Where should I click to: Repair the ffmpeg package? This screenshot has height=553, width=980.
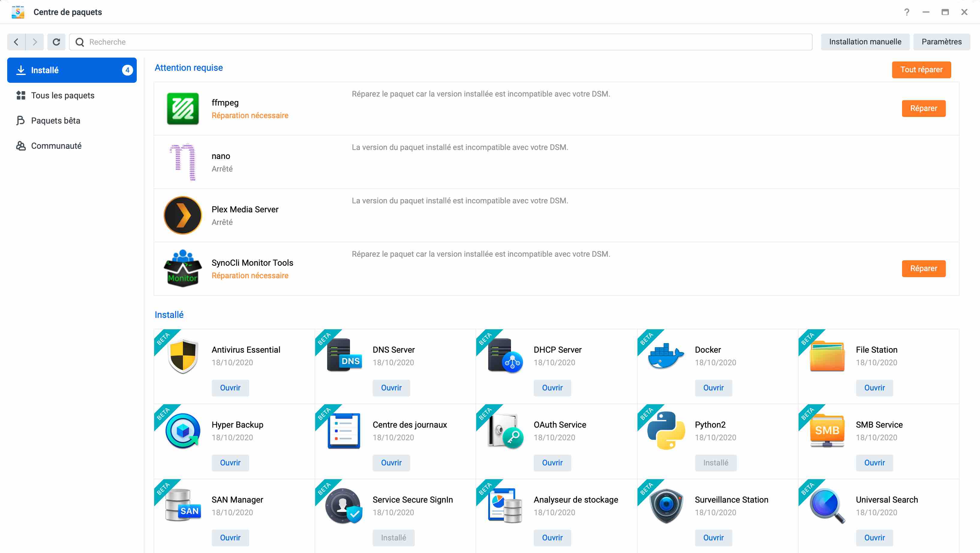coord(923,108)
